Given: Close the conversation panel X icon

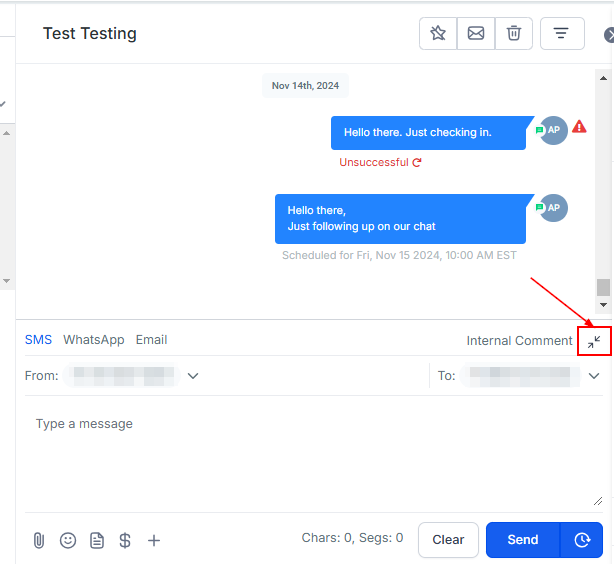Looking at the screenshot, I should click(609, 35).
